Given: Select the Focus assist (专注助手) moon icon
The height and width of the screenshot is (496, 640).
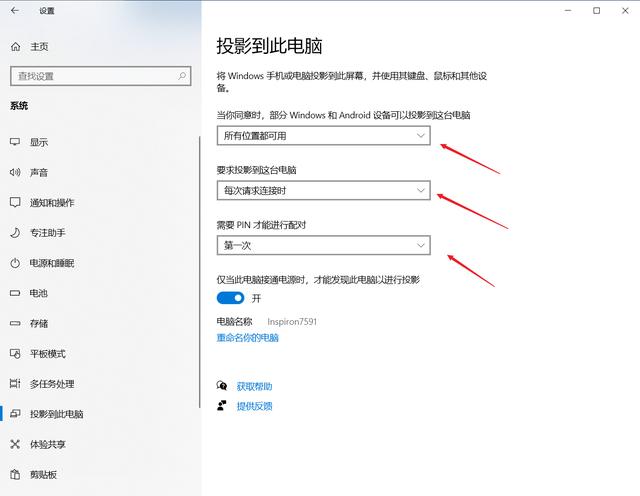Looking at the screenshot, I should tap(15, 233).
